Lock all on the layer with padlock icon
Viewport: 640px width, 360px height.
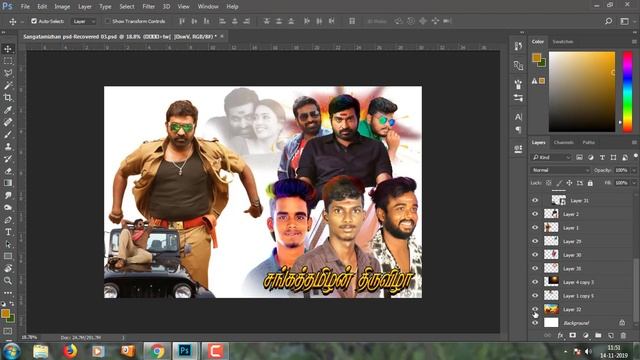590,183
